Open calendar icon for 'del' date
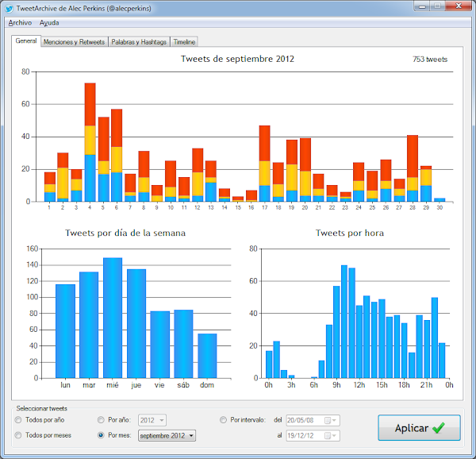 328,420
